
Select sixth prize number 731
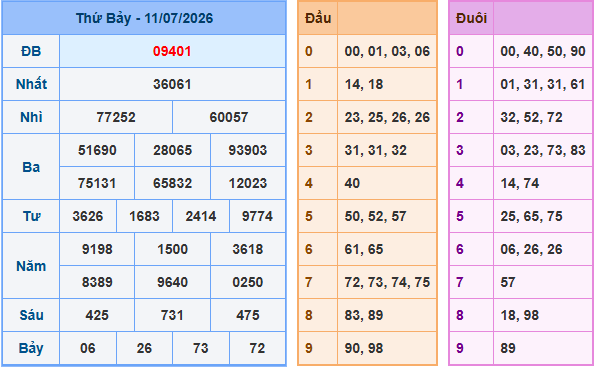tap(172, 315)
